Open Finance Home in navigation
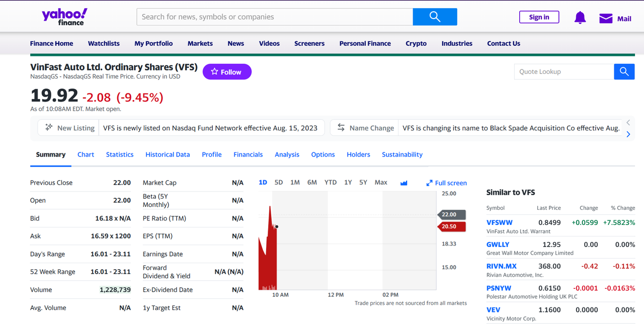 pyautogui.click(x=51, y=43)
